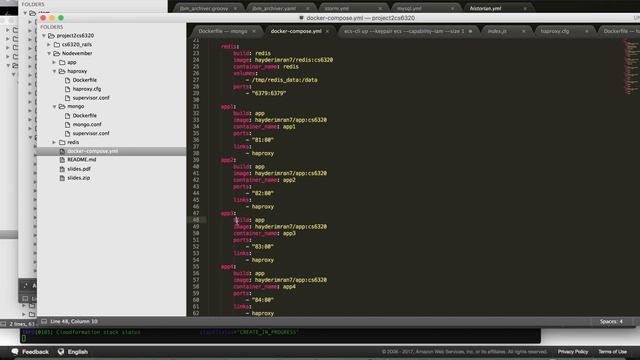Click unsaved dot on ecs-cli up tab
The image size is (640, 360).
click(x=470, y=31)
